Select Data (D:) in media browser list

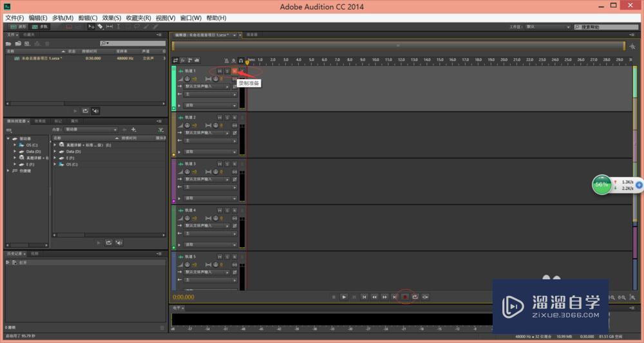(x=74, y=151)
